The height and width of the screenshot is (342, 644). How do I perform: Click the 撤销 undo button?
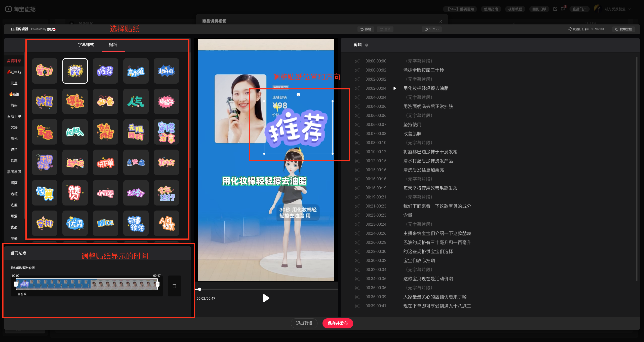[366, 29]
